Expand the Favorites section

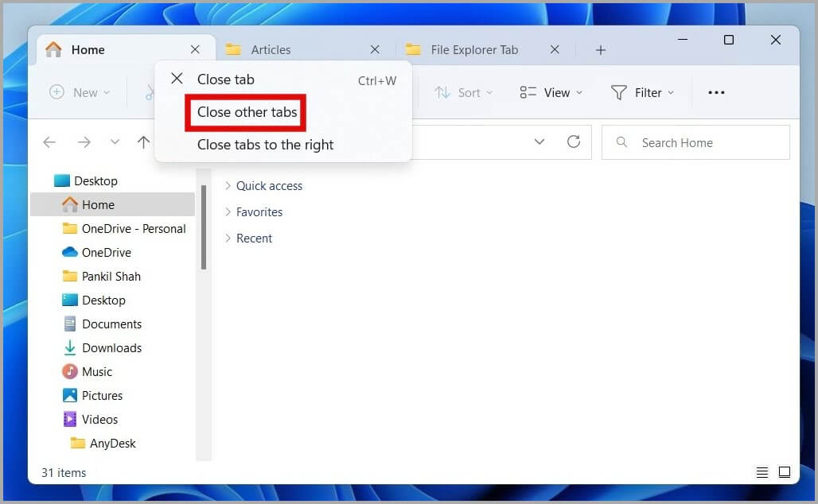pyautogui.click(x=228, y=212)
